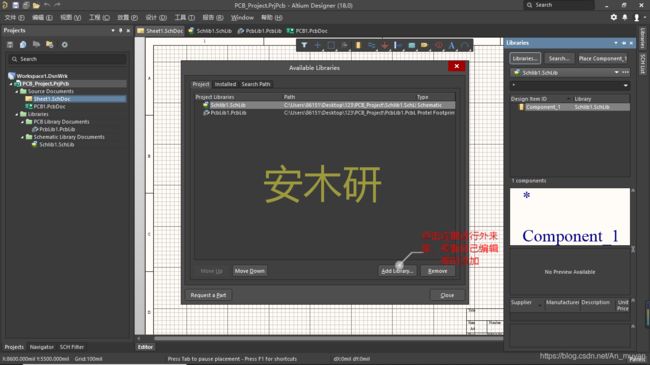The image size is (650, 365).
Task: Click the gear icon in Projects panel toolbar
Action: point(65,44)
